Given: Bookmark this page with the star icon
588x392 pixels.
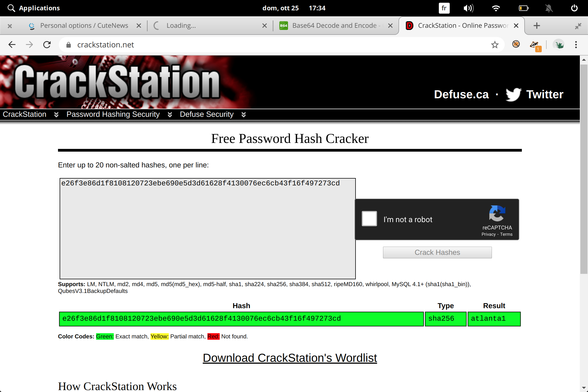Looking at the screenshot, I should [x=495, y=45].
